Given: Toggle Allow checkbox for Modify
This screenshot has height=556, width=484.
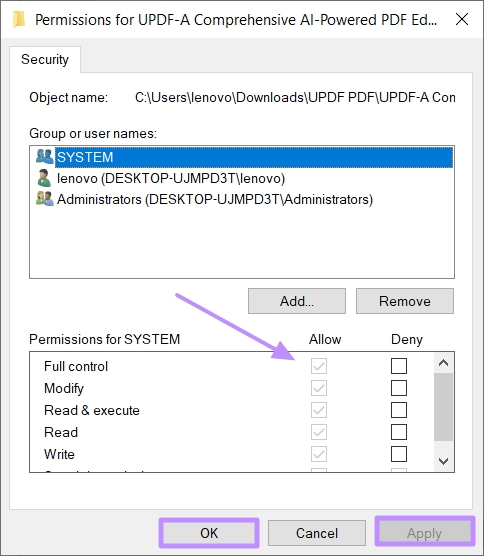Looking at the screenshot, I should click(x=319, y=388).
